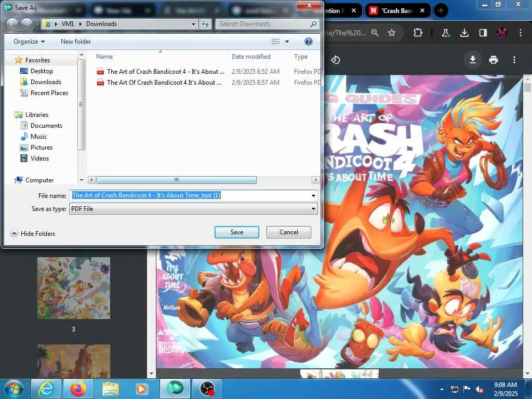Screen dimensions: 532x399
Task: Open the view options dropdown arrow
Action: click(287, 42)
